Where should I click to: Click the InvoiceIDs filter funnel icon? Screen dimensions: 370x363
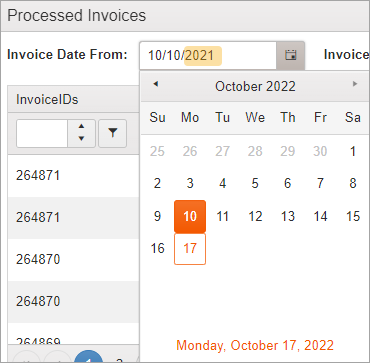click(x=113, y=133)
